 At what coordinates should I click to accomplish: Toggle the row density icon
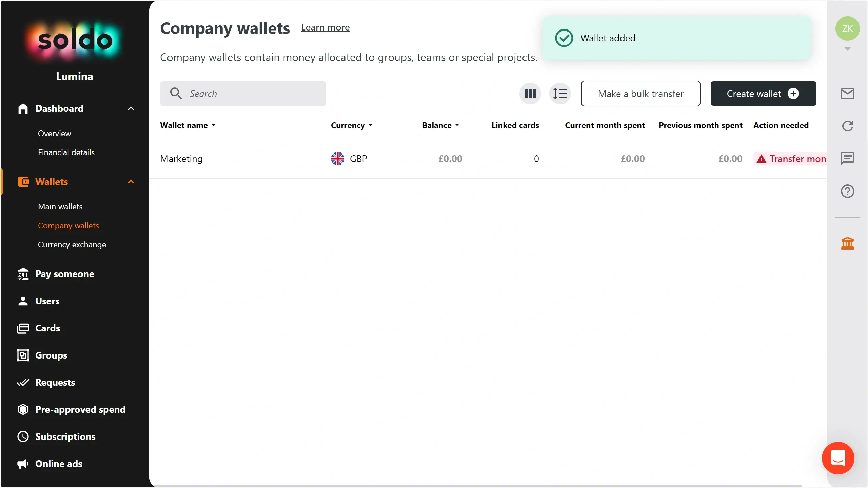[560, 94]
